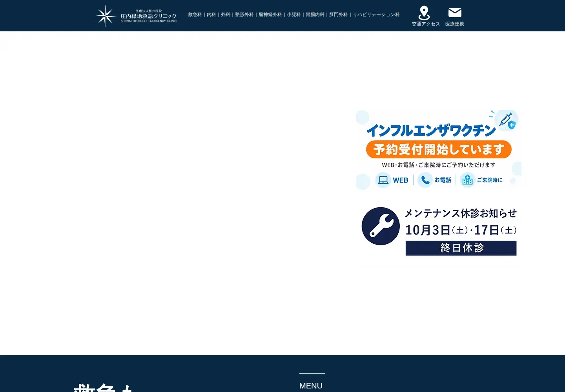565x392 pixels.
Task: Click the WEB laptop icon
Action: coord(383,180)
